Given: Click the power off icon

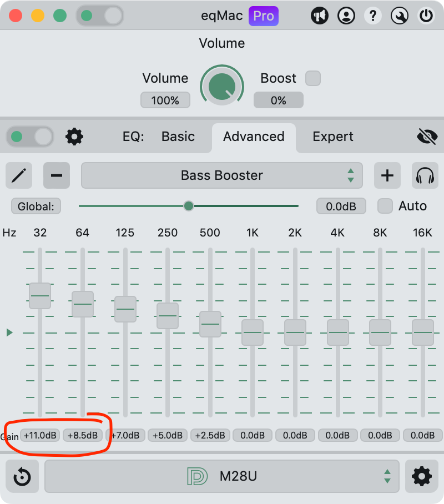Looking at the screenshot, I should pyautogui.click(x=426, y=16).
